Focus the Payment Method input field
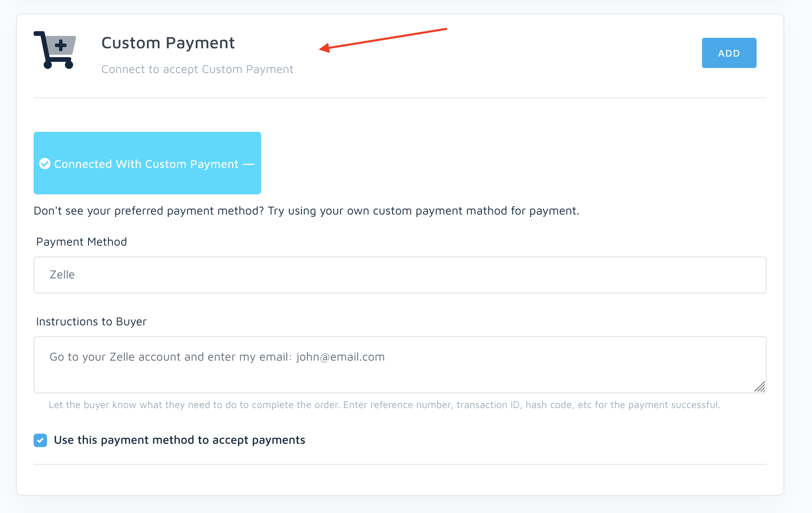Screen dimensions: 812x513 400,275
